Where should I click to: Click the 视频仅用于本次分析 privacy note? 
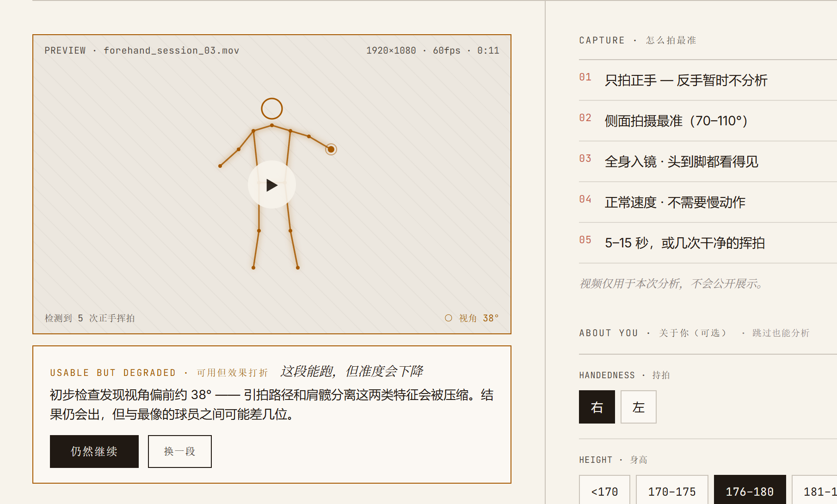(671, 283)
